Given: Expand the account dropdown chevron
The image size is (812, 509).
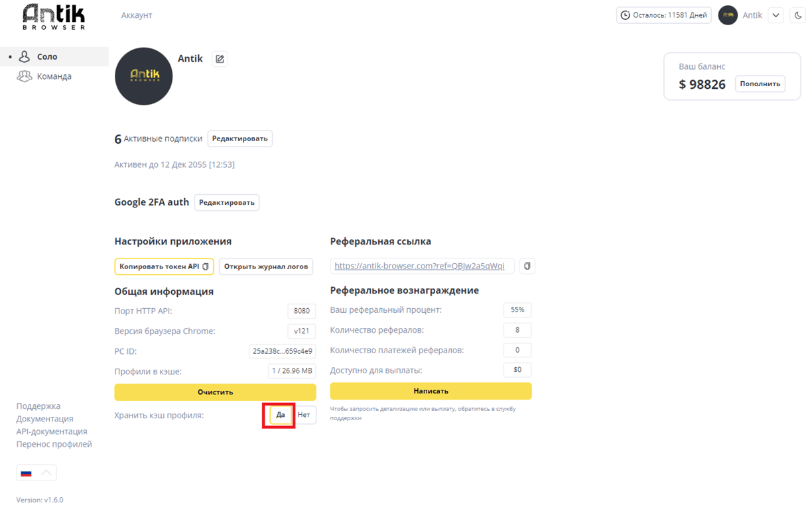Looking at the screenshot, I should (776, 15).
